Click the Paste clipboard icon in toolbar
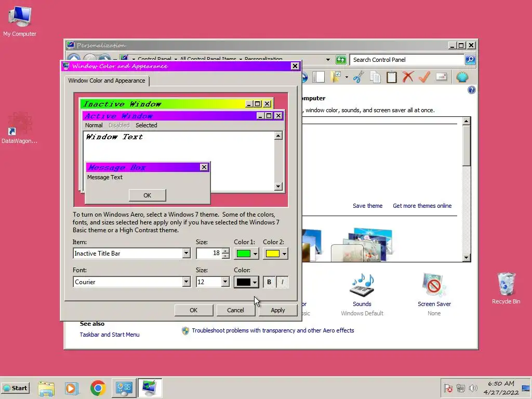 click(392, 77)
